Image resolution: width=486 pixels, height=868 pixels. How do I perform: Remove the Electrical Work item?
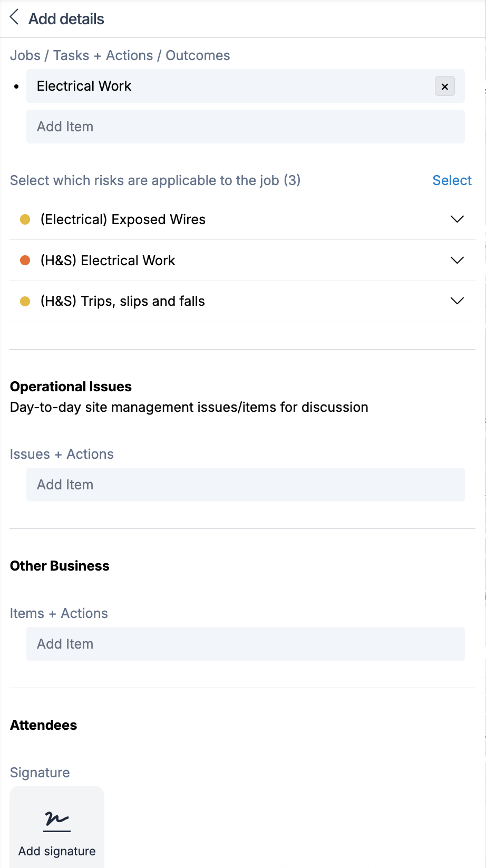(444, 86)
